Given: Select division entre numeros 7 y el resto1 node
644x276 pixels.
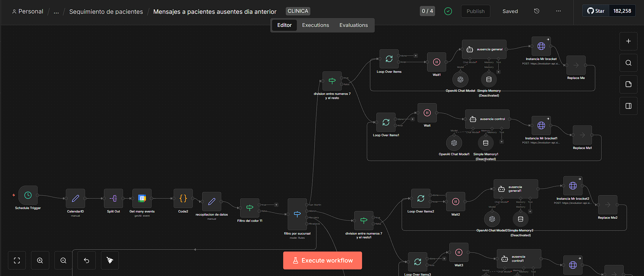Looking at the screenshot, I should click(x=364, y=221).
